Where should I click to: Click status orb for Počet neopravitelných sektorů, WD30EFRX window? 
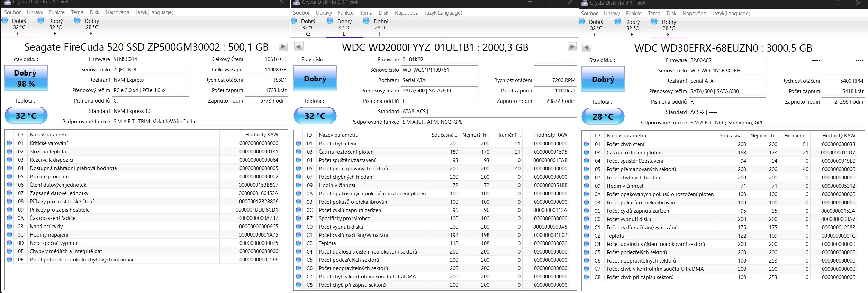pos(586,260)
